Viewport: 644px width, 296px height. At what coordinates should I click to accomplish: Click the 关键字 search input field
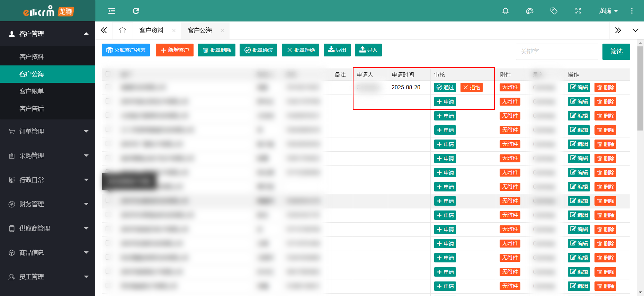point(557,52)
